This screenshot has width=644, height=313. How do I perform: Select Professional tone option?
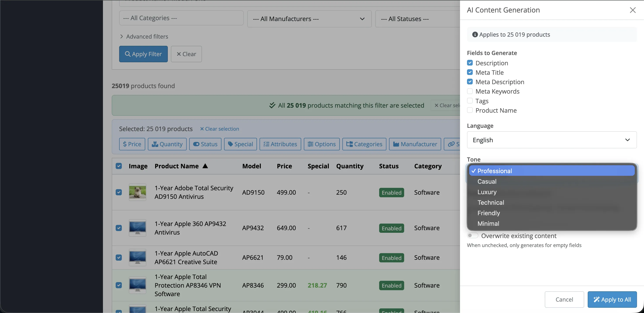(x=552, y=171)
